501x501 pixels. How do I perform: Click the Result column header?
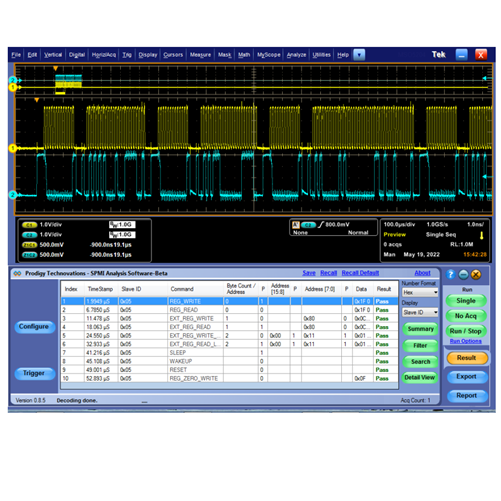385,289
